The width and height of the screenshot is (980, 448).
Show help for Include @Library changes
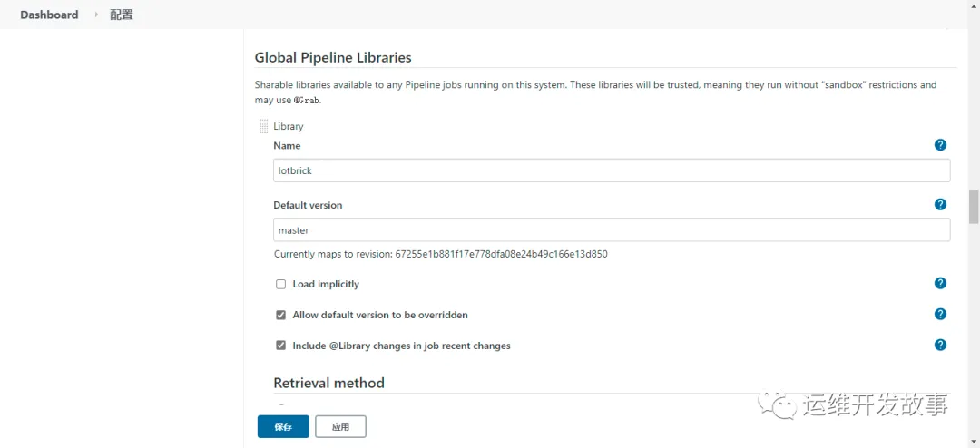coord(940,346)
